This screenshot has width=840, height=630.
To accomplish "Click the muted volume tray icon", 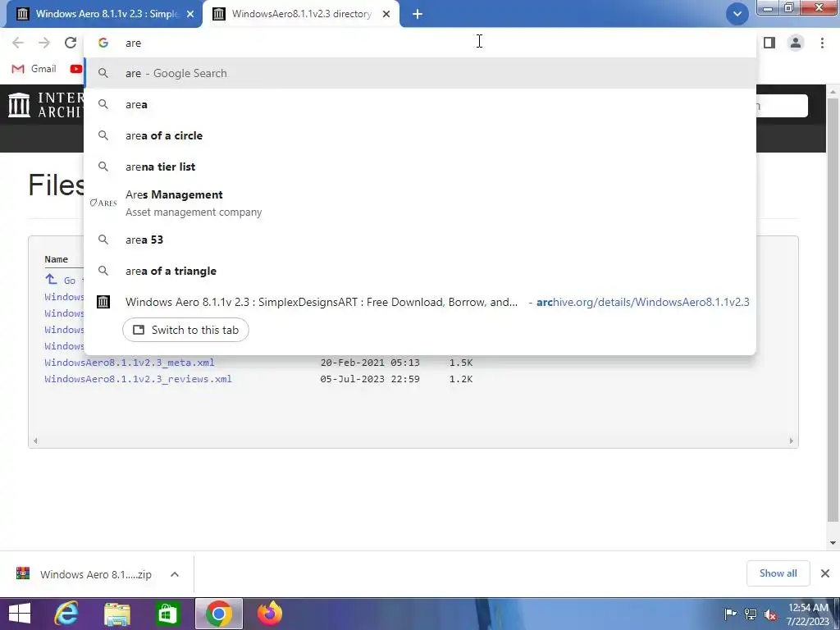I will [x=770, y=614].
